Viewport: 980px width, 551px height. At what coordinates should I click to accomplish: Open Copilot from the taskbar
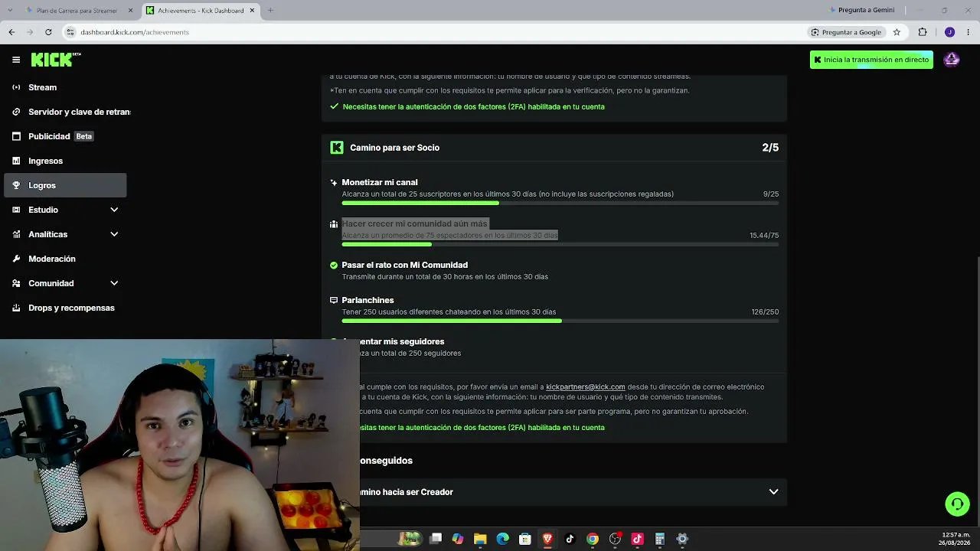458,539
